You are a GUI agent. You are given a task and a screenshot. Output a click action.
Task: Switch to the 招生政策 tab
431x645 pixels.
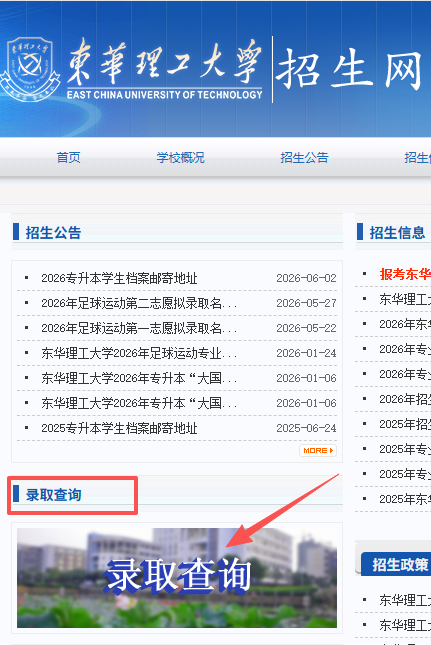pyautogui.click(x=400, y=564)
